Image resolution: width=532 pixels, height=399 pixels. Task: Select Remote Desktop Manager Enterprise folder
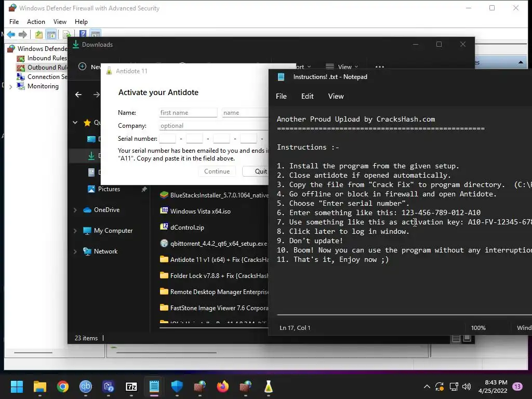(214, 292)
